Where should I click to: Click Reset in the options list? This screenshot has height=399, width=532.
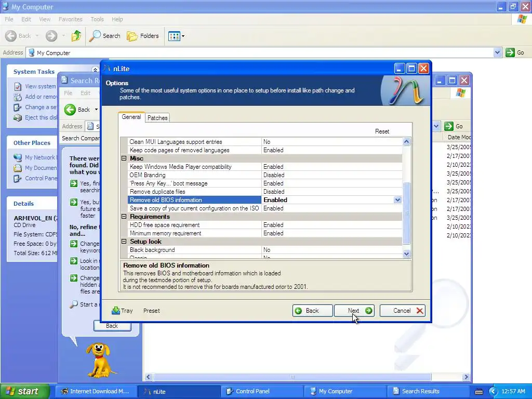point(382,131)
